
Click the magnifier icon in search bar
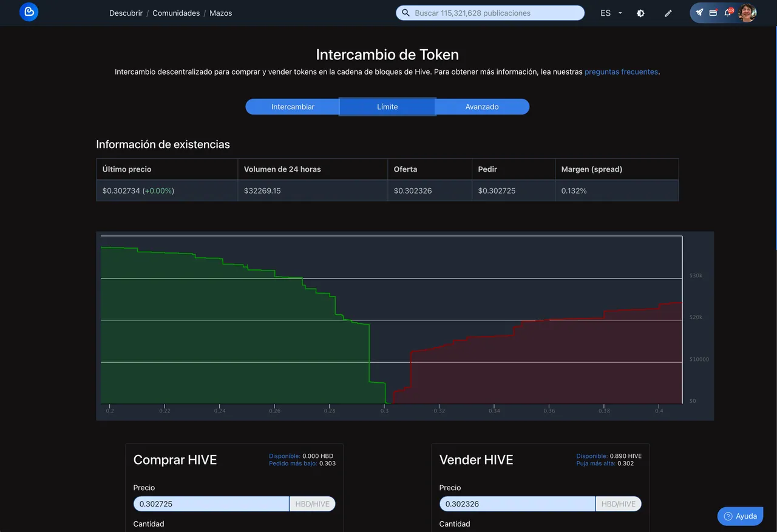click(406, 13)
